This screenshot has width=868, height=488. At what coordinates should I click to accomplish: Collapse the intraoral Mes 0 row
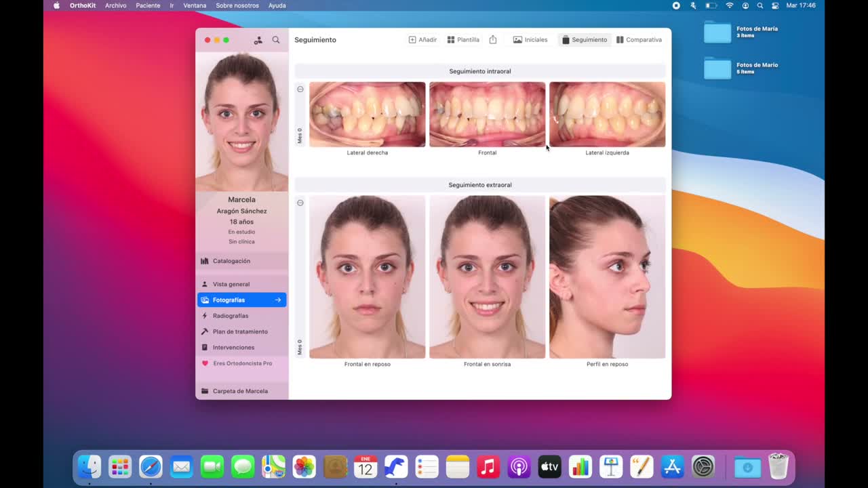300,89
